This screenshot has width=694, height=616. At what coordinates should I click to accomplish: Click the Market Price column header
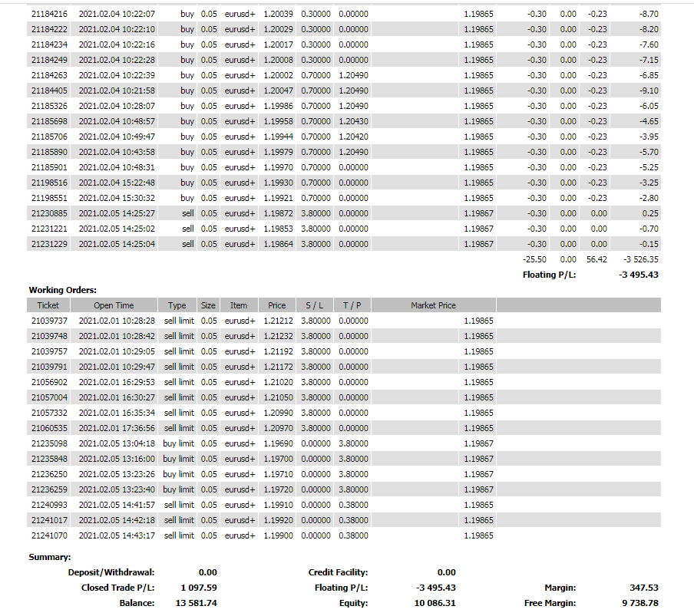(433, 305)
